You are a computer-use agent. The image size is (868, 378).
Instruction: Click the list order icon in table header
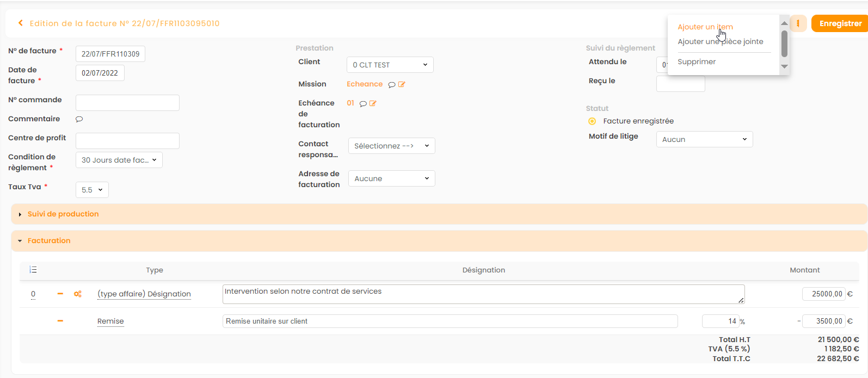click(x=33, y=270)
